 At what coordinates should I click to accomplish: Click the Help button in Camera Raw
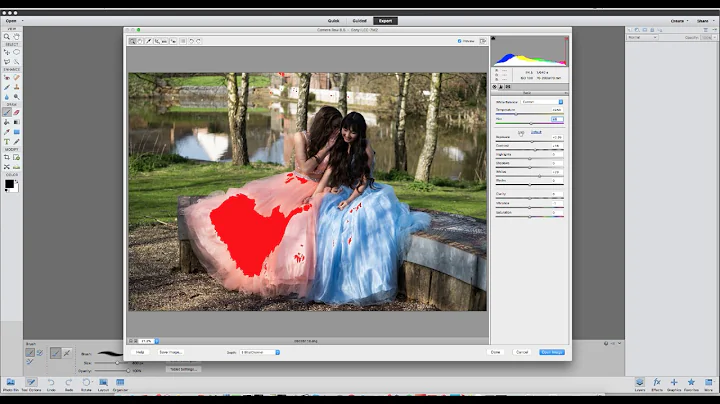click(140, 352)
